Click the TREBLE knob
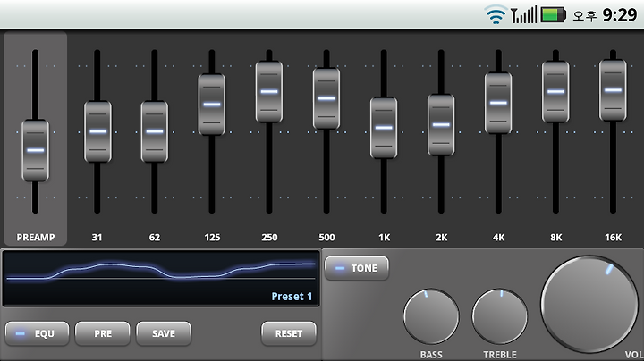Screen dimensions: 644x361 click(499, 316)
